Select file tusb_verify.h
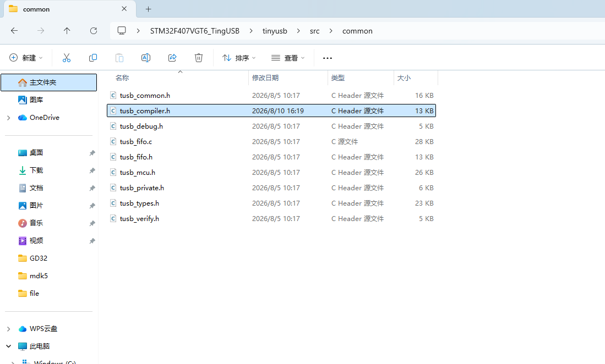Image resolution: width=605 pixels, height=364 pixels. 271,218
